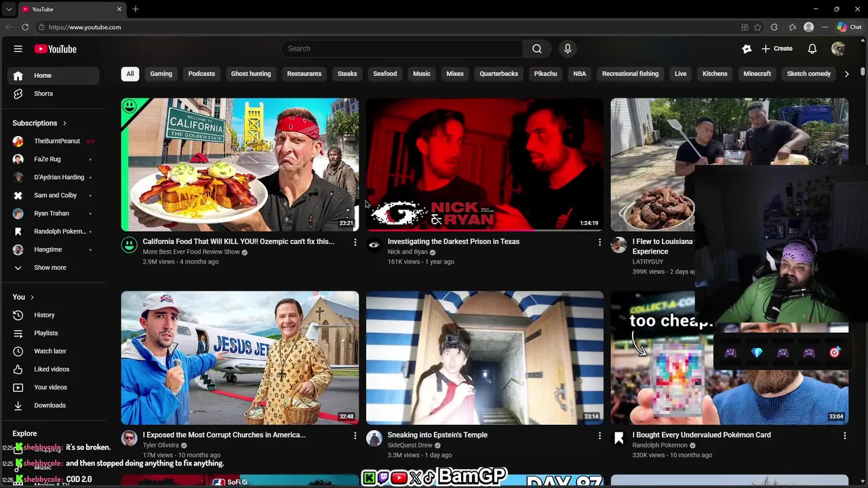This screenshot has height=488, width=868.
Task: Go to Home in sidebar
Action: (53, 75)
